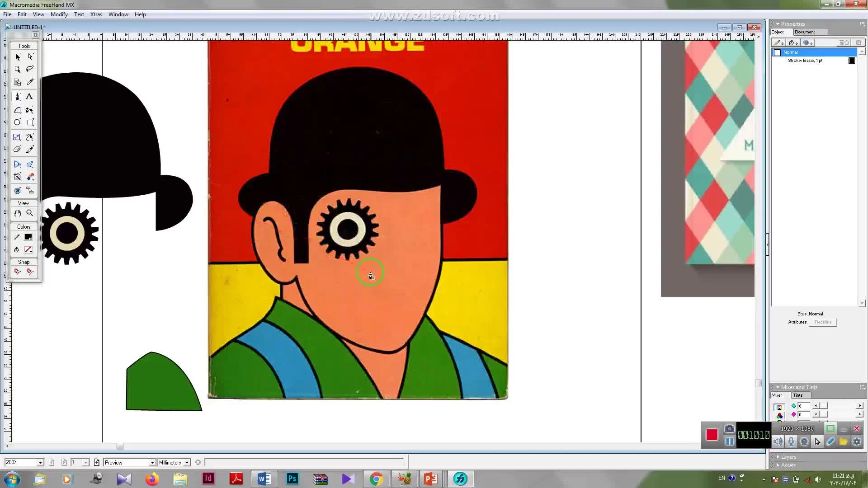Open the zoom level dropdown

coord(40,463)
